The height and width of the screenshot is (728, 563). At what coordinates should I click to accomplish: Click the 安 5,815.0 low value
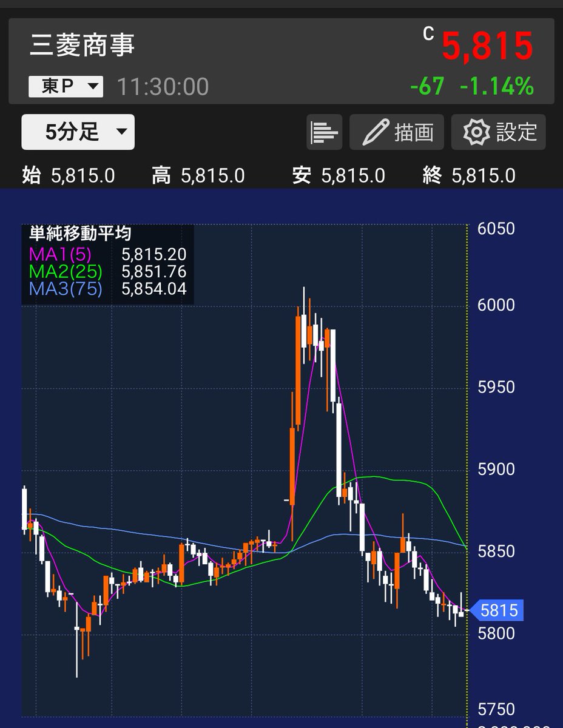(x=339, y=176)
